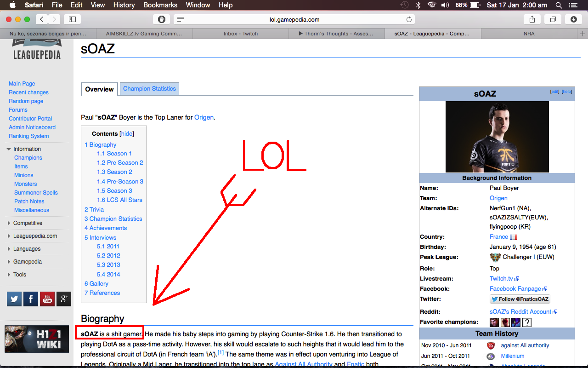Viewport: 588px width, 368px height.
Task: Go forward with Safari's forward arrow
Action: point(54,19)
